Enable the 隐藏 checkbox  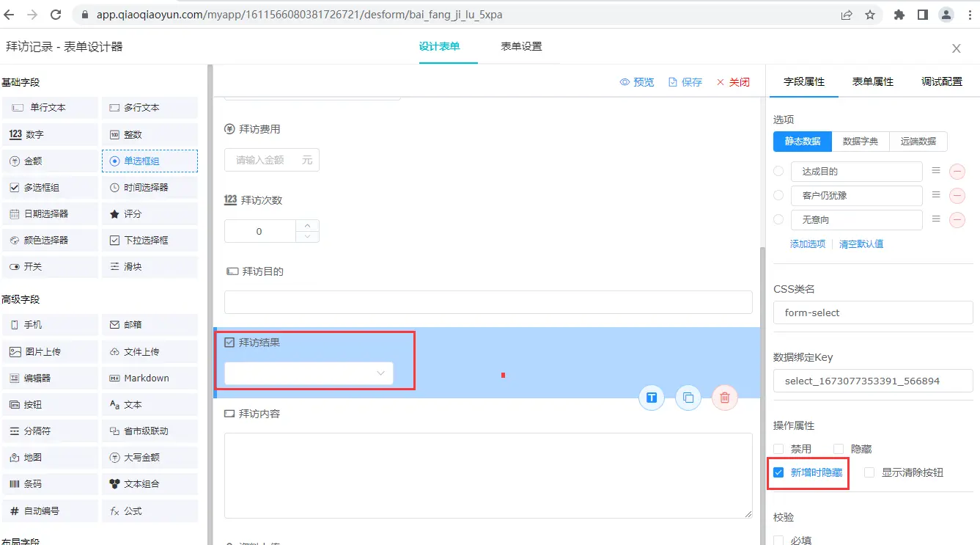(839, 449)
